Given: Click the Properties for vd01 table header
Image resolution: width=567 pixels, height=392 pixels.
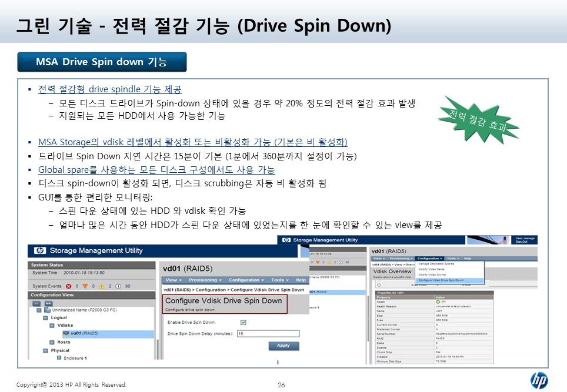Looking at the screenshot, I should [435, 293].
